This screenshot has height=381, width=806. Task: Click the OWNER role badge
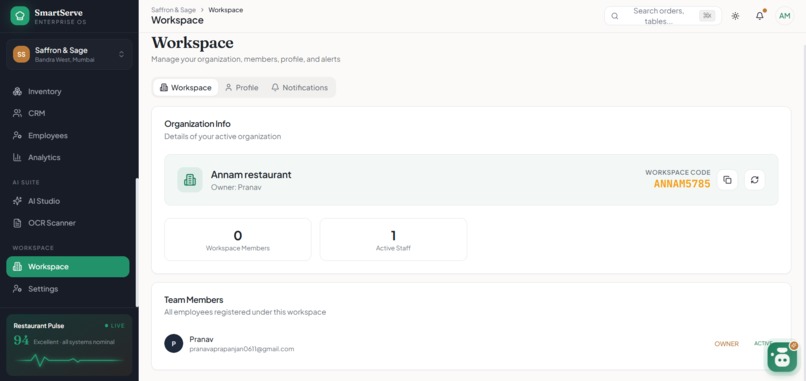point(726,343)
